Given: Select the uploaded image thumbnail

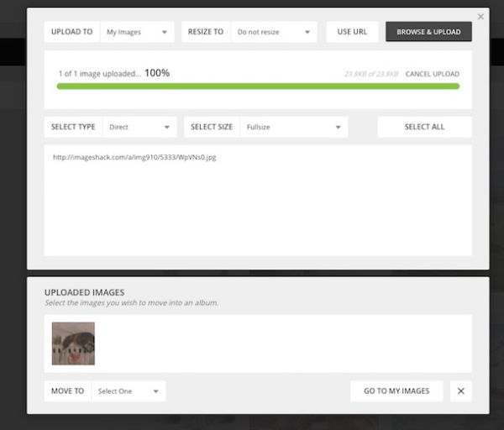Looking at the screenshot, I should 73,343.
